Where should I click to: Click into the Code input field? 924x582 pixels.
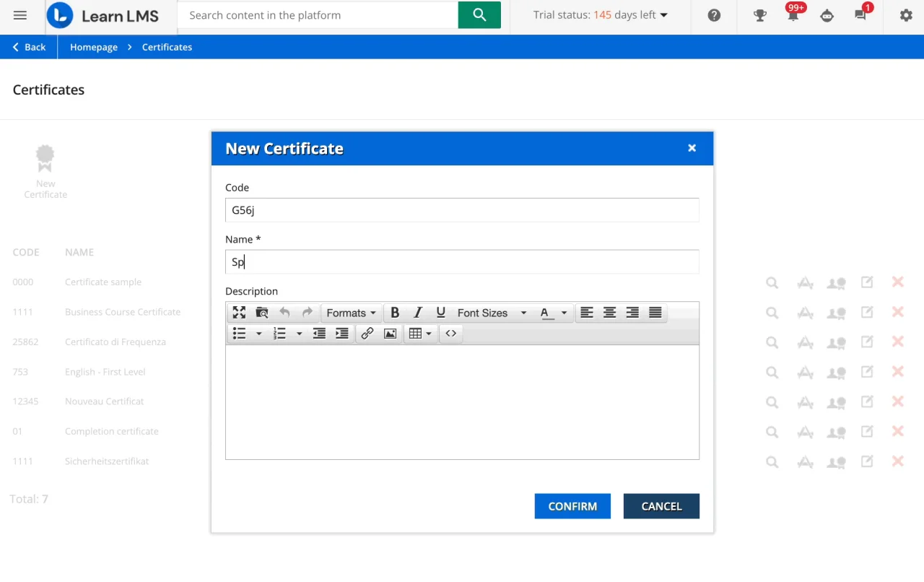(x=462, y=210)
